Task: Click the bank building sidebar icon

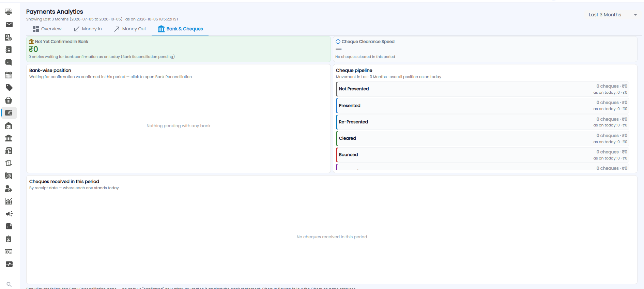Action: pos(9,138)
